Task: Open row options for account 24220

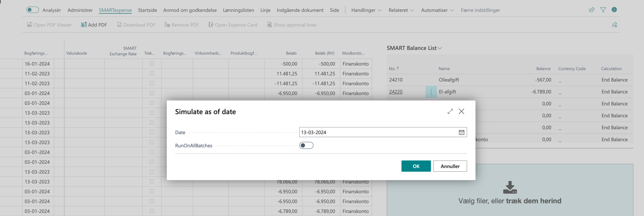Action: click(431, 92)
